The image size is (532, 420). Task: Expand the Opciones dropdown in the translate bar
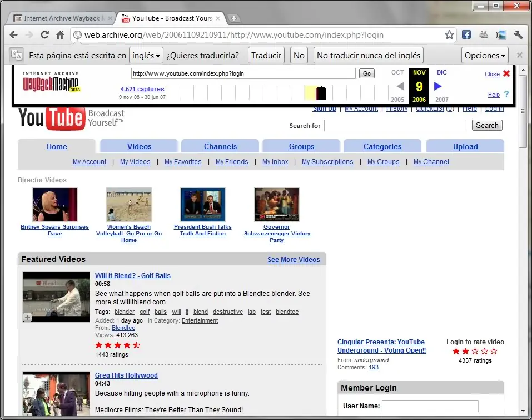tap(485, 55)
